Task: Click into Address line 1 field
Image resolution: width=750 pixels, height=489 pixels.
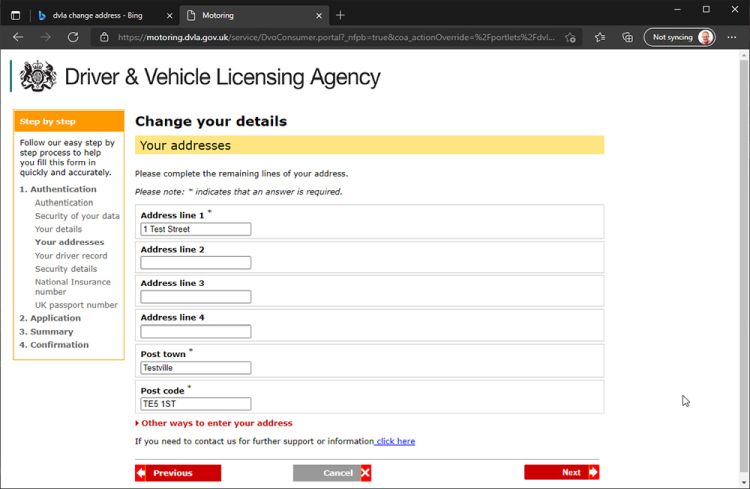Action: [x=196, y=229]
